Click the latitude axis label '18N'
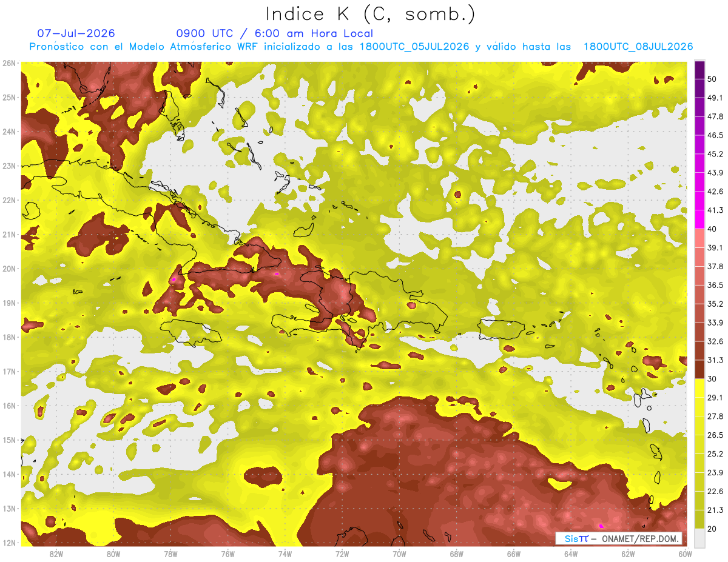 [9, 337]
